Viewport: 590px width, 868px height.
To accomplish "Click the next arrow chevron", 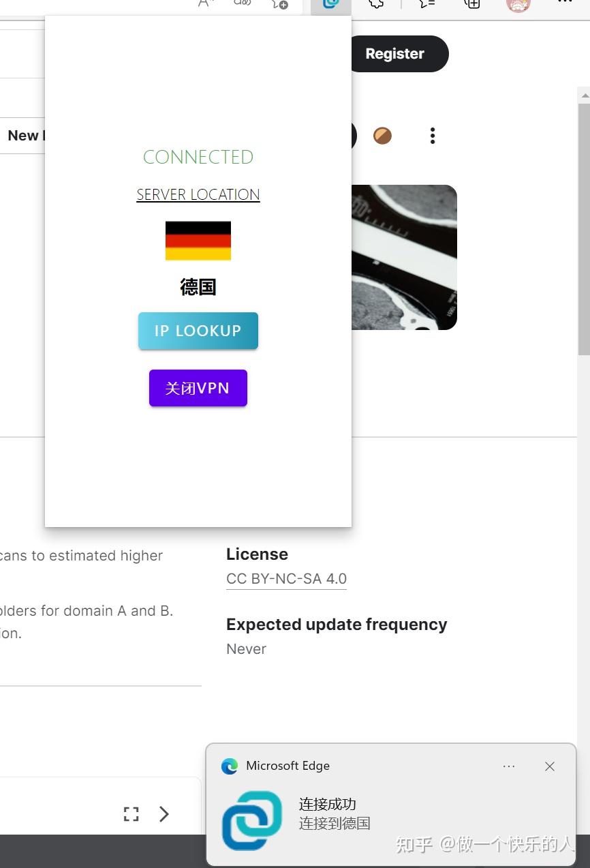I will coord(164,813).
